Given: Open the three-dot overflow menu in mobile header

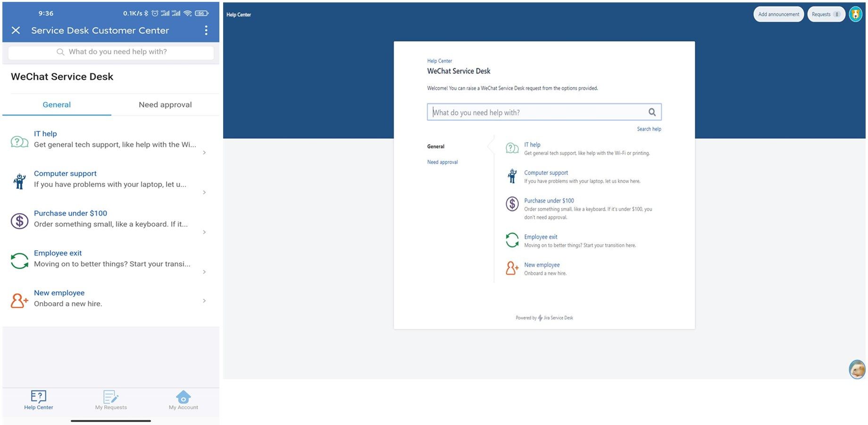Looking at the screenshot, I should pos(206,30).
